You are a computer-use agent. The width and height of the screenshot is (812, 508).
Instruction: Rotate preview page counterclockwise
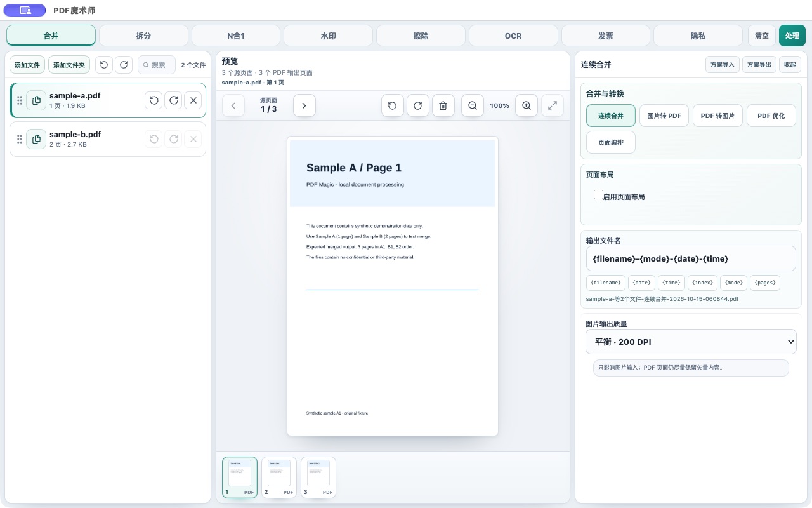(x=393, y=105)
